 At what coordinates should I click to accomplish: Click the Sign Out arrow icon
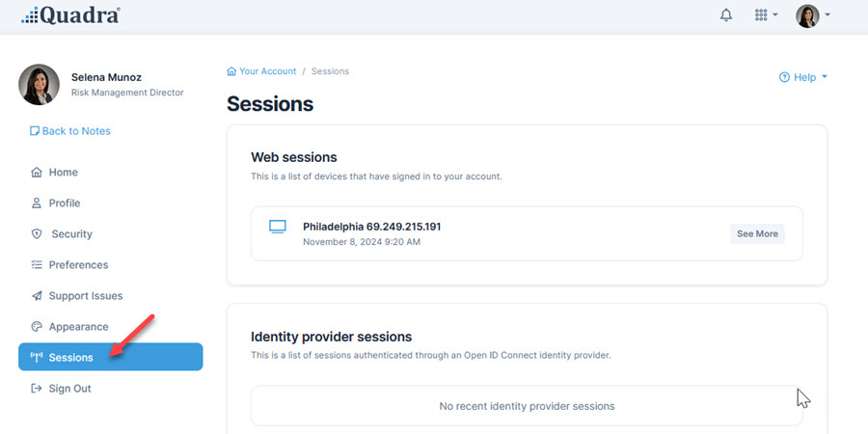[37, 389]
